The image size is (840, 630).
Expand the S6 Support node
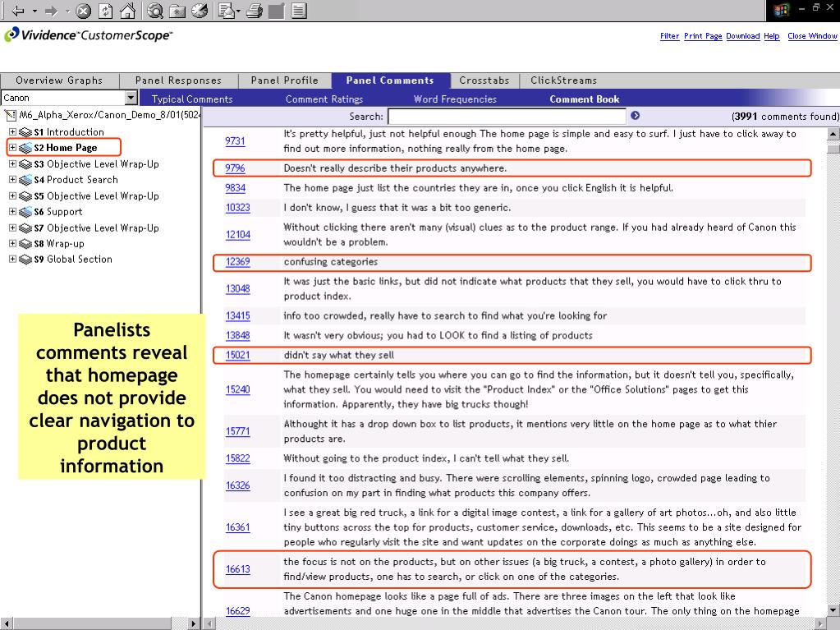click(x=12, y=211)
